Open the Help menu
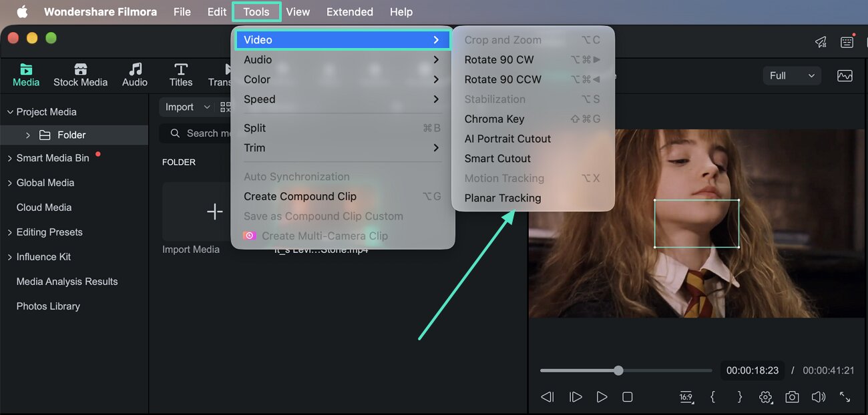The width and height of the screenshot is (868, 415). point(401,12)
